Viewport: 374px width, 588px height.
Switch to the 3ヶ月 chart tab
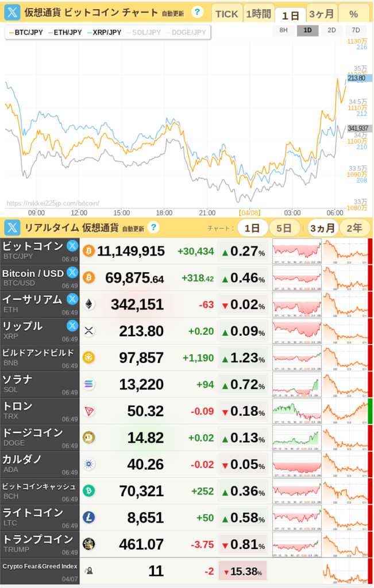[x=322, y=14]
